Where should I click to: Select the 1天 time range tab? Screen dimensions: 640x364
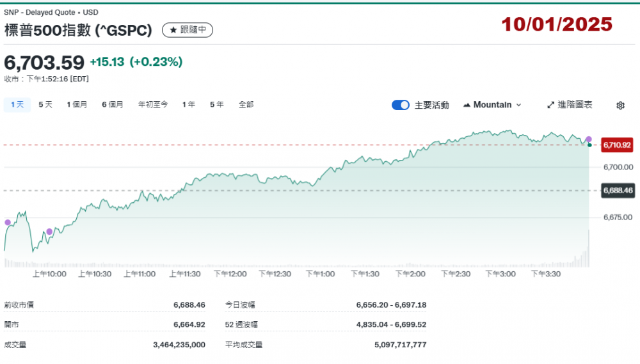17,104
